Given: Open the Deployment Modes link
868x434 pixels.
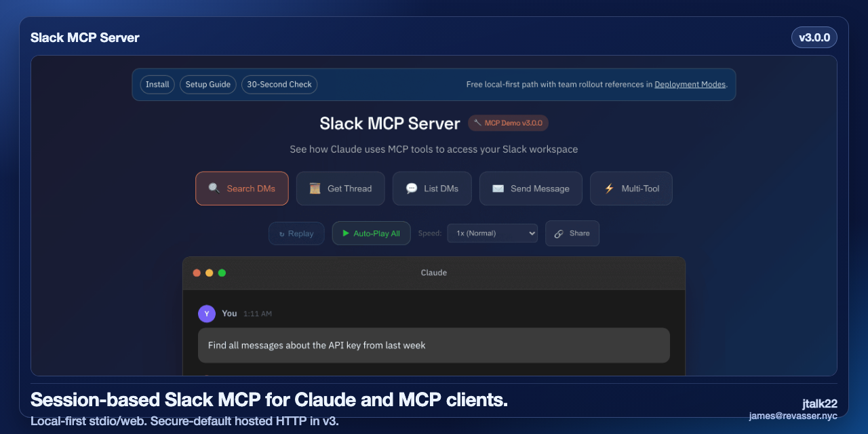Looking at the screenshot, I should (690, 84).
